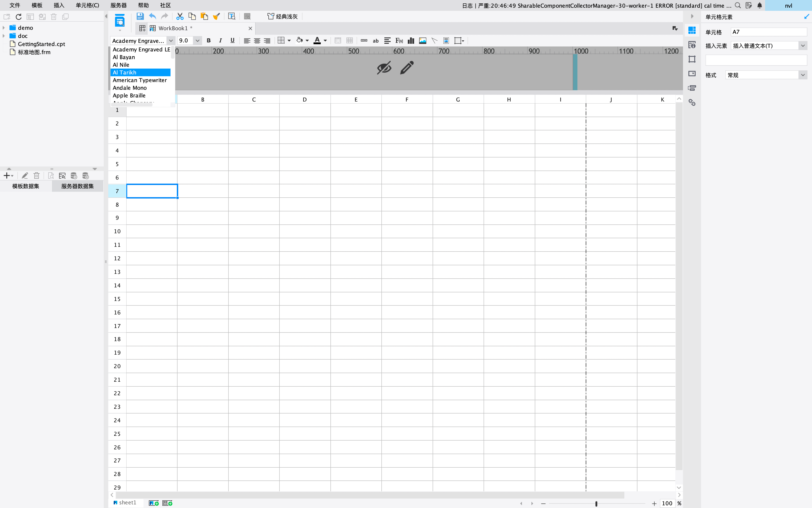Click the insert sub-report icon
812x508 pixels.
446,41
